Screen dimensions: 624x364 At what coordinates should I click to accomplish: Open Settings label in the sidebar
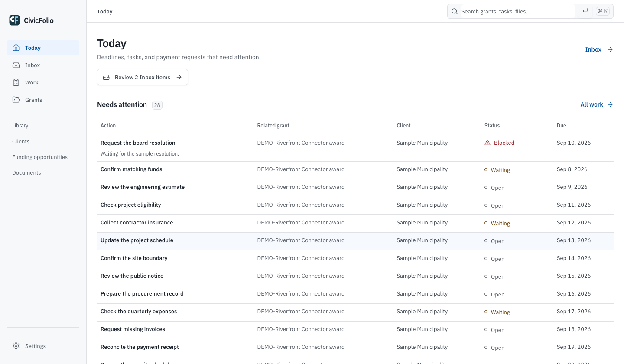pyautogui.click(x=36, y=346)
